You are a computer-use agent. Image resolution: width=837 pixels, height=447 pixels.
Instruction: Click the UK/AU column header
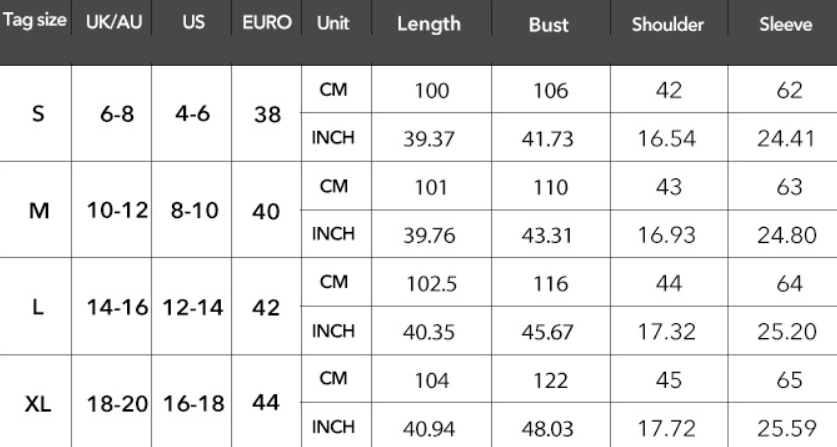tap(113, 22)
